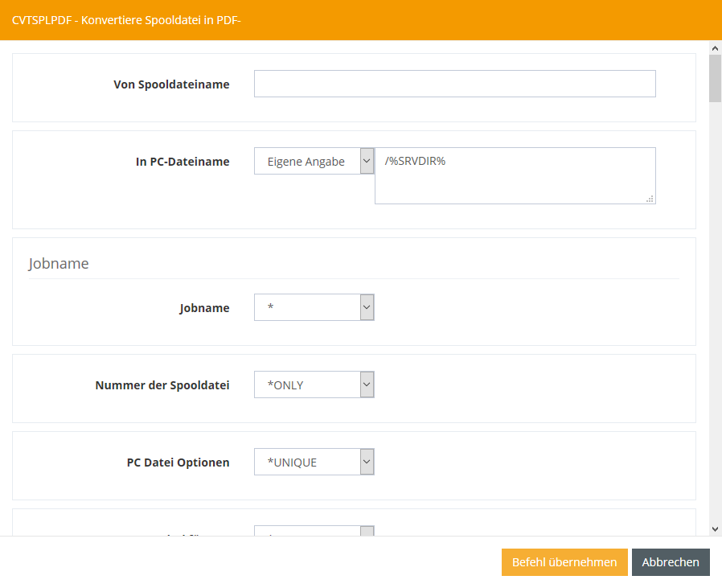
Task: Open the Jobname dropdown showing *
Action: [x=306, y=307]
